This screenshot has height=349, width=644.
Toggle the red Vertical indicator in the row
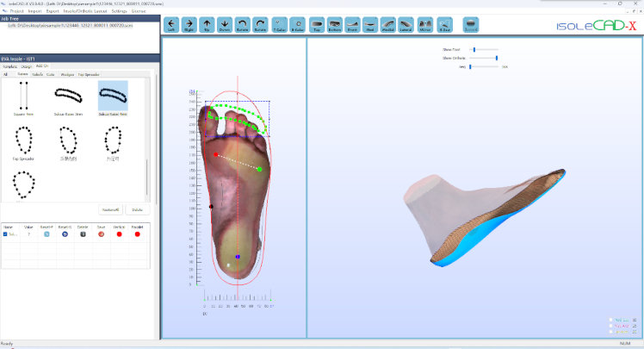(119, 234)
